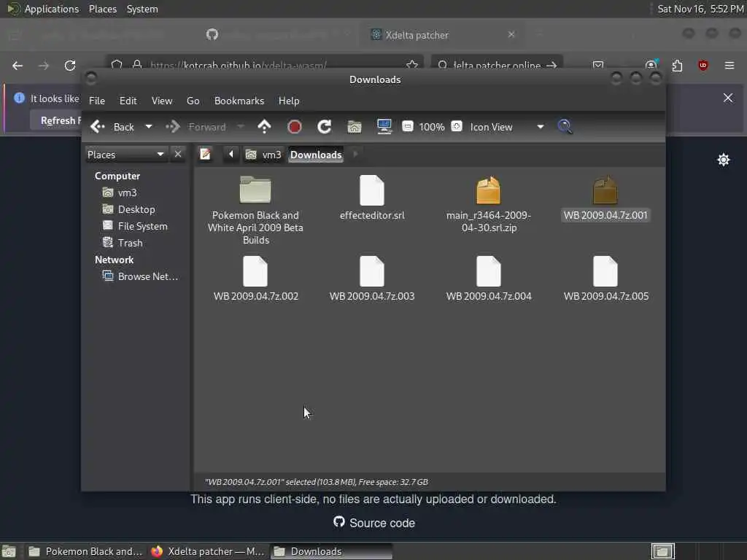
Task: Switch to Pokemon Black and... taskbar window
Action: pos(86,551)
